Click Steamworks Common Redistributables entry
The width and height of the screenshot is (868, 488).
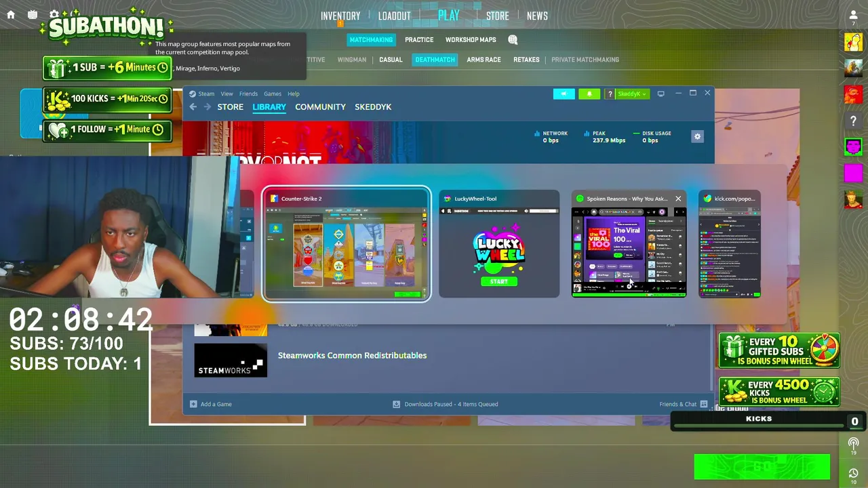pyautogui.click(x=352, y=355)
